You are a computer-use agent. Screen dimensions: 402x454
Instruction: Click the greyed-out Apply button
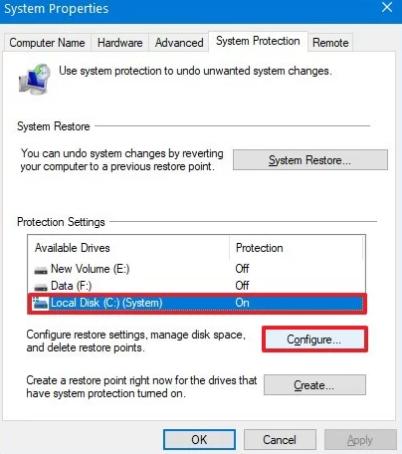[x=360, y=440]
